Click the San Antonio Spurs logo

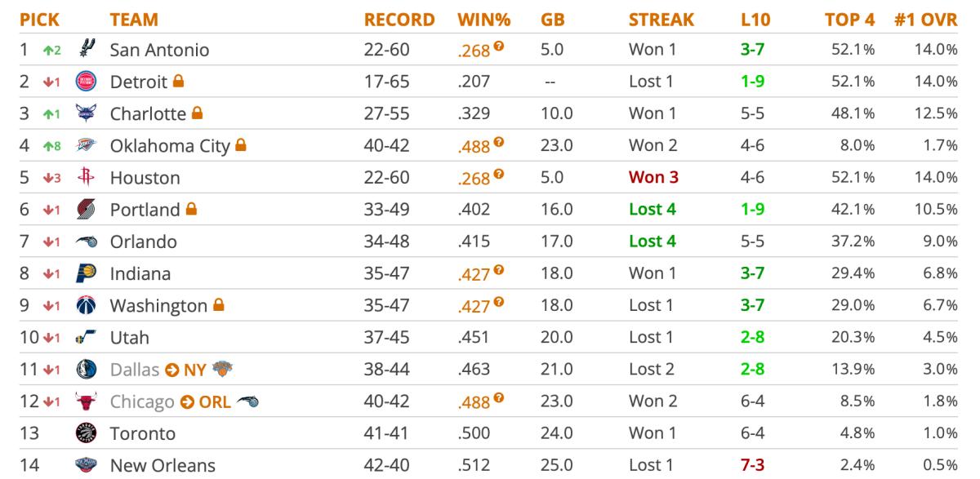(85, 50)
